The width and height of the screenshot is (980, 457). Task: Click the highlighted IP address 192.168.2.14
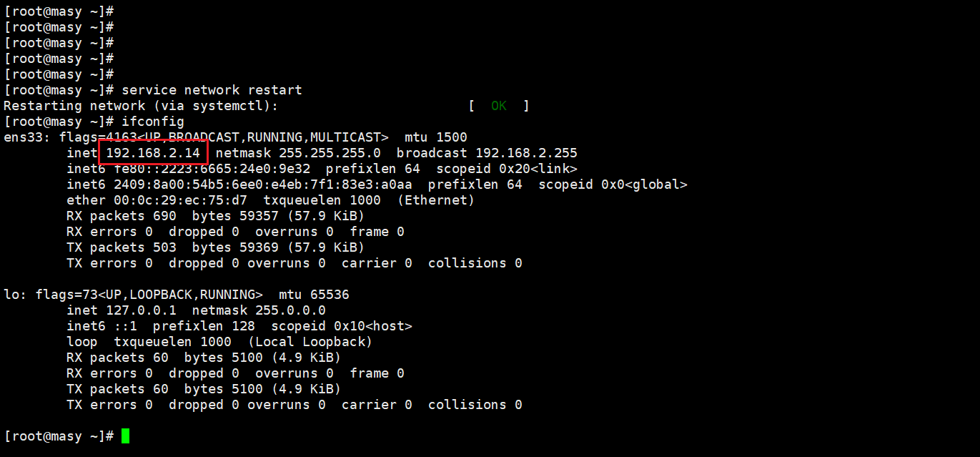153,153
